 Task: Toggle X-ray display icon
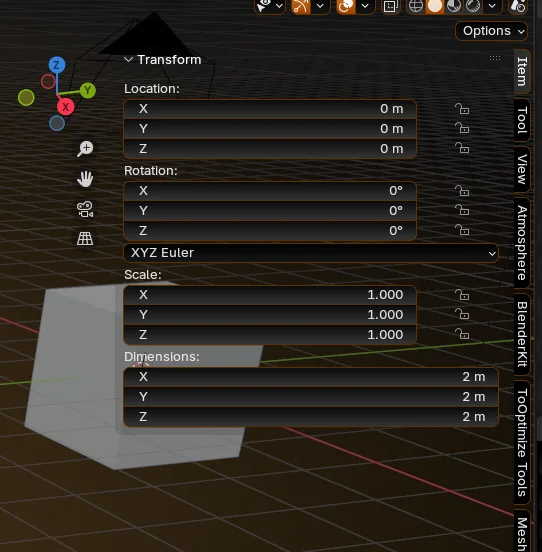coord(390,6)
